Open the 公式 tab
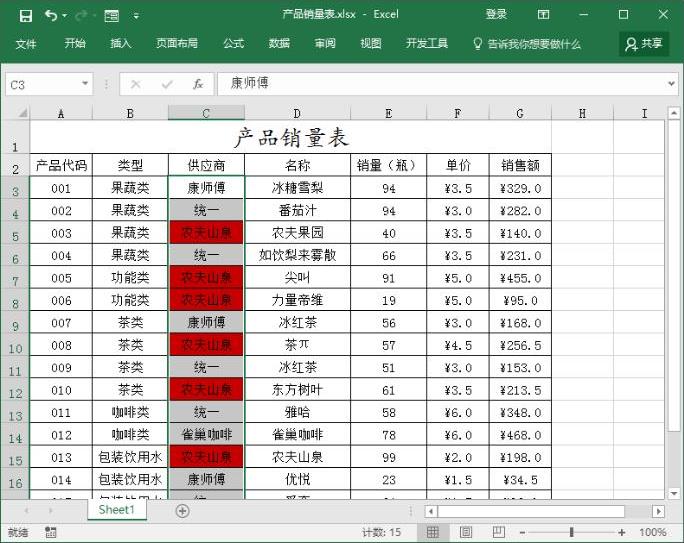The width and height of the screenshot is (684, 543). point(233,43)
